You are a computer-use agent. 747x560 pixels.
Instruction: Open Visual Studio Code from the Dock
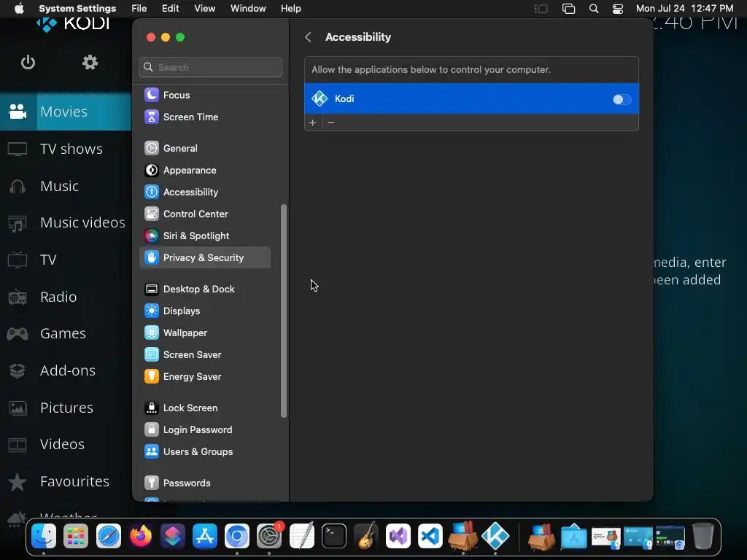click(430, 536)
